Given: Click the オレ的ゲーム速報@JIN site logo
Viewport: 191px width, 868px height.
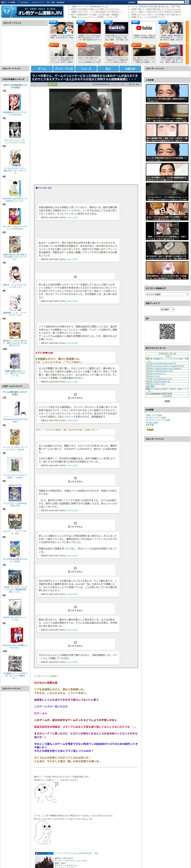Looking at the screenshot, I should (32, 12).
